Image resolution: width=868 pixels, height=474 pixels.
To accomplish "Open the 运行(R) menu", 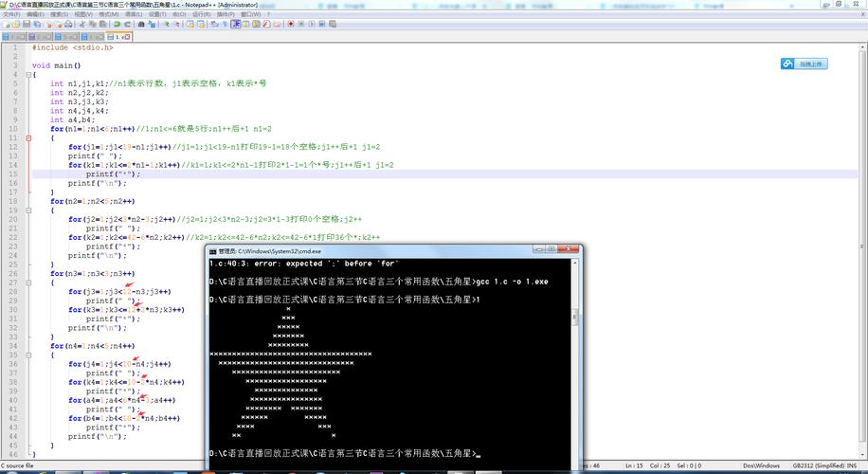I will (x=201, y=14).
